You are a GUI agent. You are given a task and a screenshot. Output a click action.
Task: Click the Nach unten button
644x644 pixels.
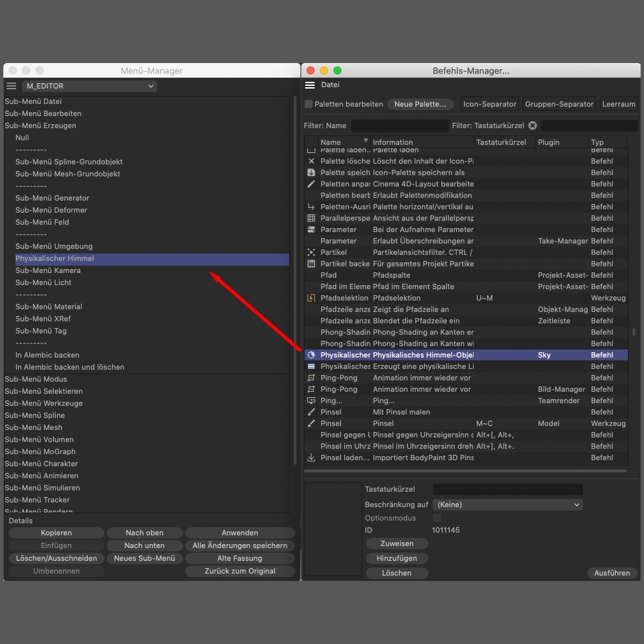[x=145, y=545]
